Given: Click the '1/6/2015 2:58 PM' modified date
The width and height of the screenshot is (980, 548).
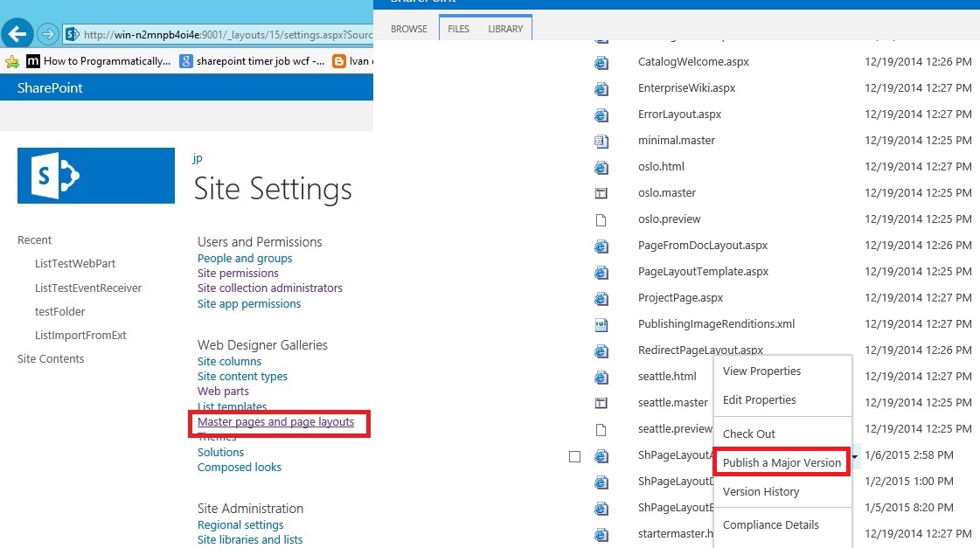Looking at the screenshot, I should tap(909, 455).
